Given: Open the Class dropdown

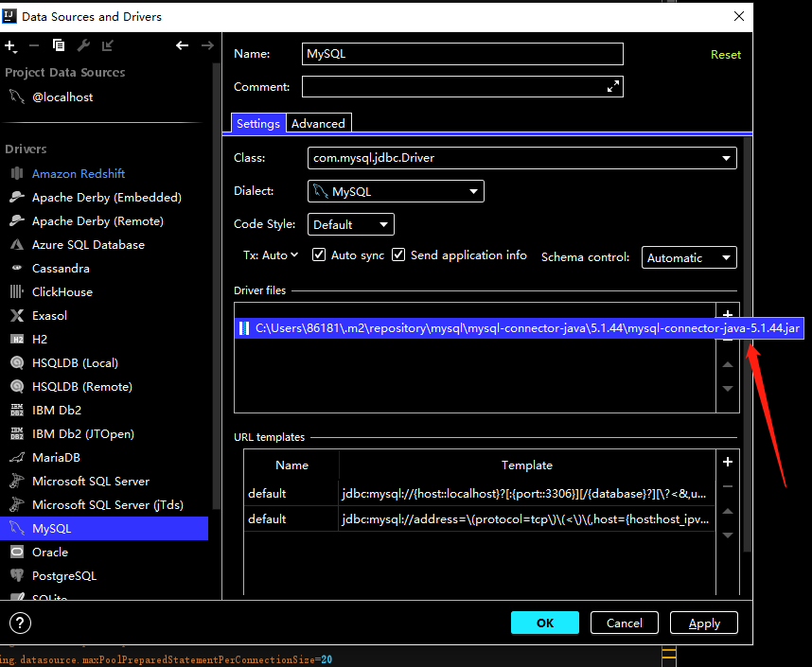Looking at the screenshot, I should click(522, 158).
